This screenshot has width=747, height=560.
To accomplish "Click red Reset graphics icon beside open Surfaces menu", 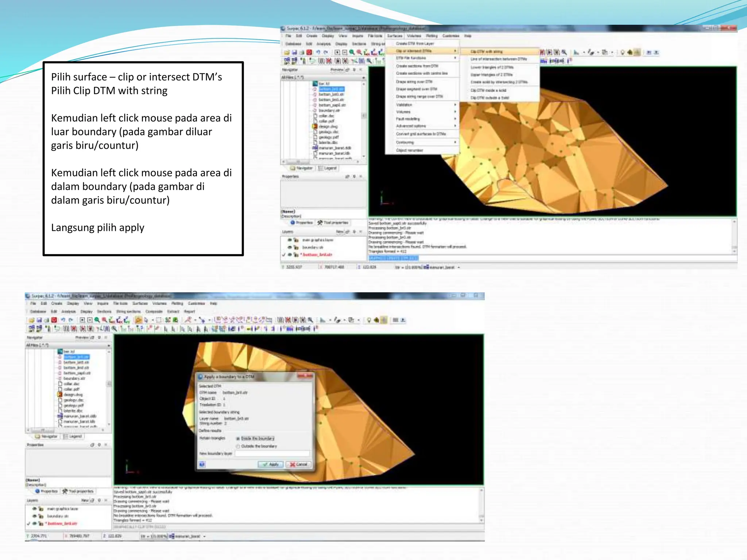I will click(309, 52).
